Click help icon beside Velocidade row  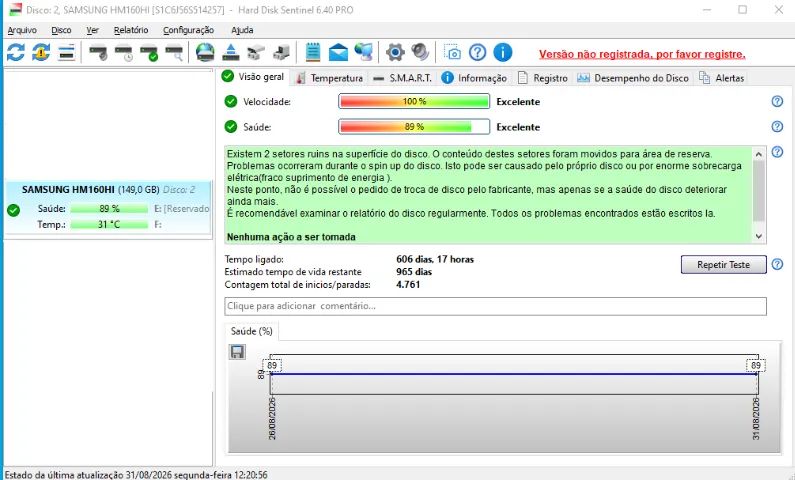(x=777, y=101)
